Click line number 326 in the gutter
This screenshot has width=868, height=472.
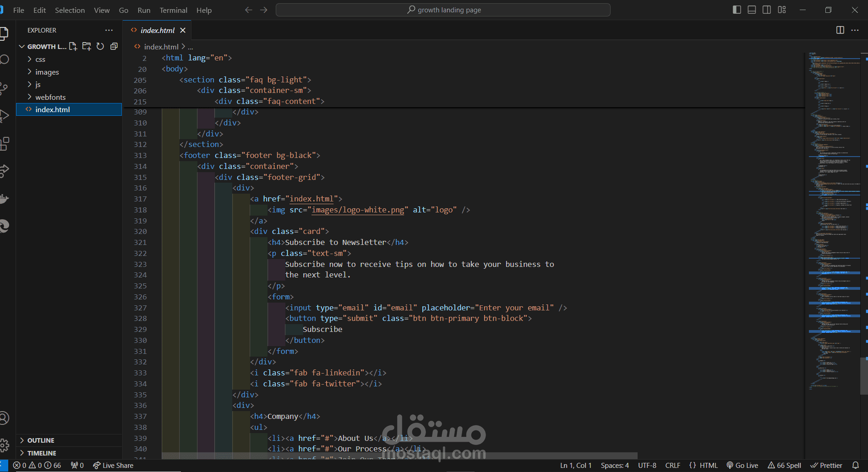(x=140, y=297)
